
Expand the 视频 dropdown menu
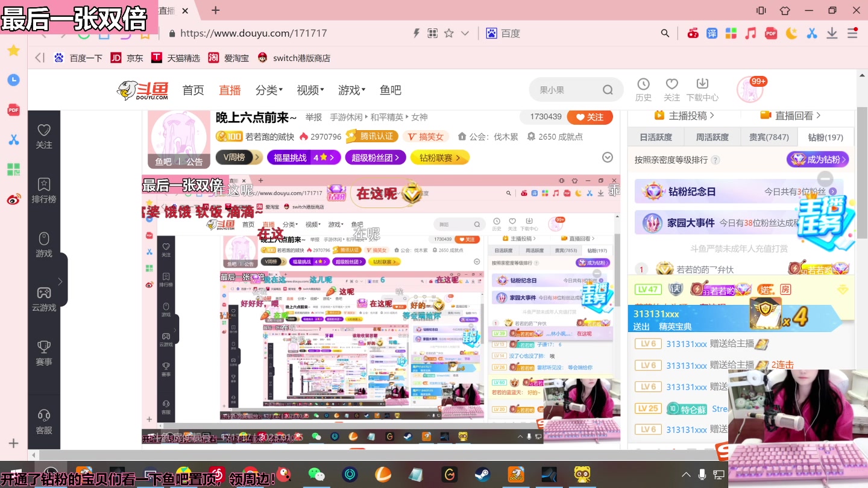309,90
